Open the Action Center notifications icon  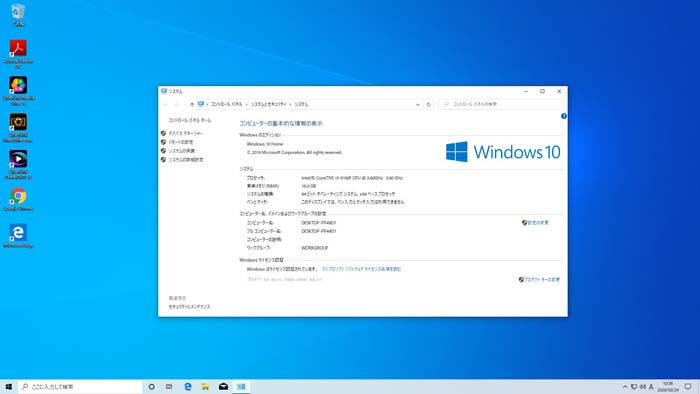(x=688, y=386)
